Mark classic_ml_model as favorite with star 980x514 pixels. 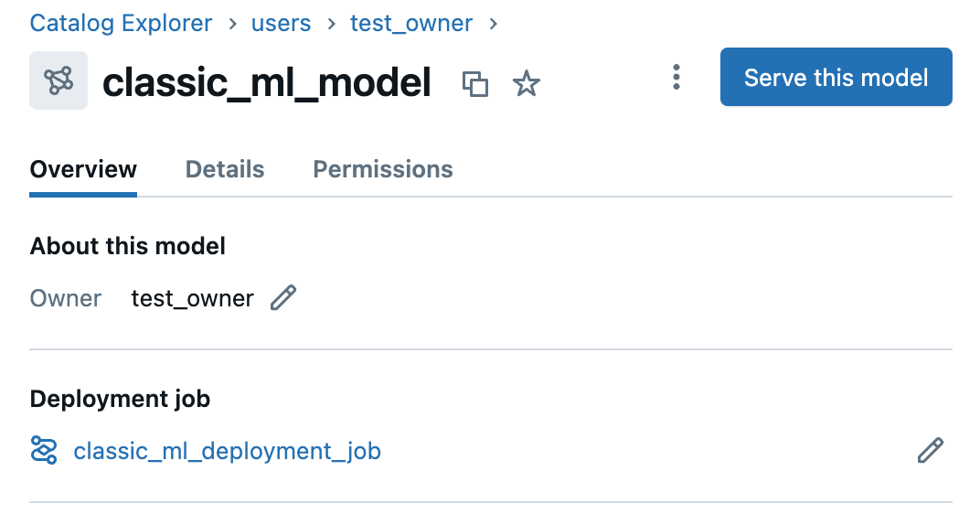pyautogui.click(x=527, y=83)
